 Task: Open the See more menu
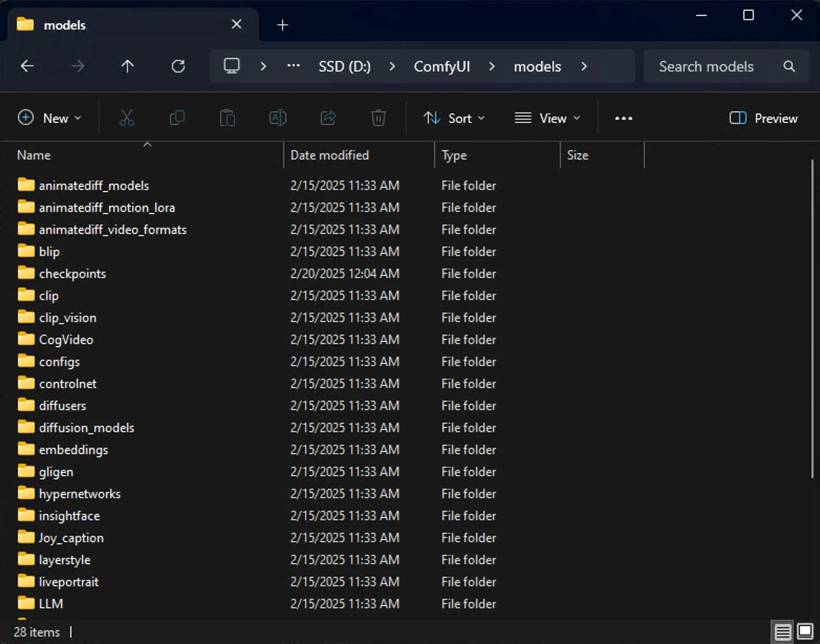[623, 118]
